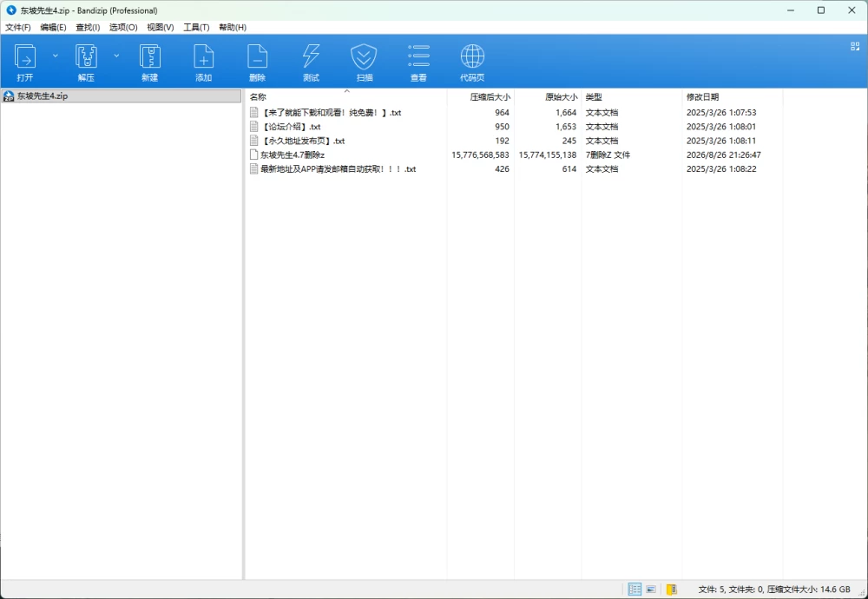Select 【永久地址发布页】.txt file name
This screenshot has height=599, width=868.
pos(303,141)
